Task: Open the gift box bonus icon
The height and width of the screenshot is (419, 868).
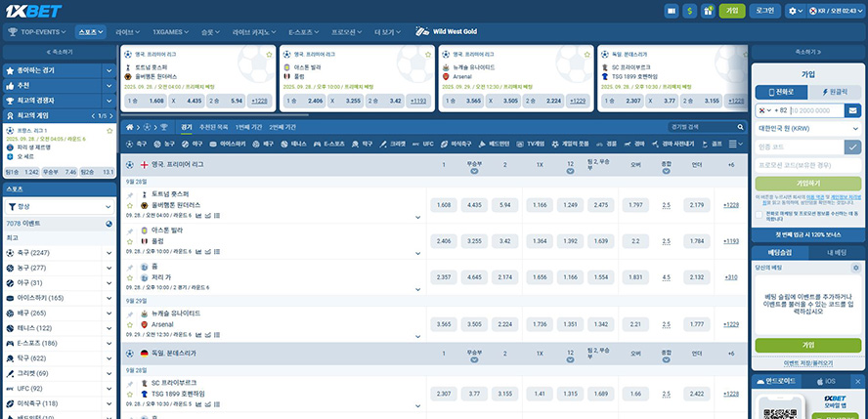Action: (x=707, y=10)
